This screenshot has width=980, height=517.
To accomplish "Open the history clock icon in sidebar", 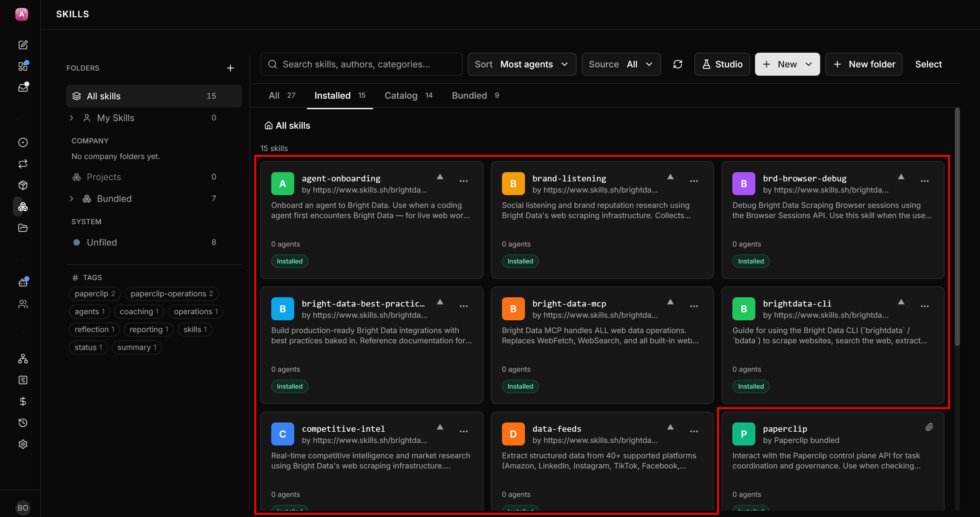I will (x=23, y=422).
